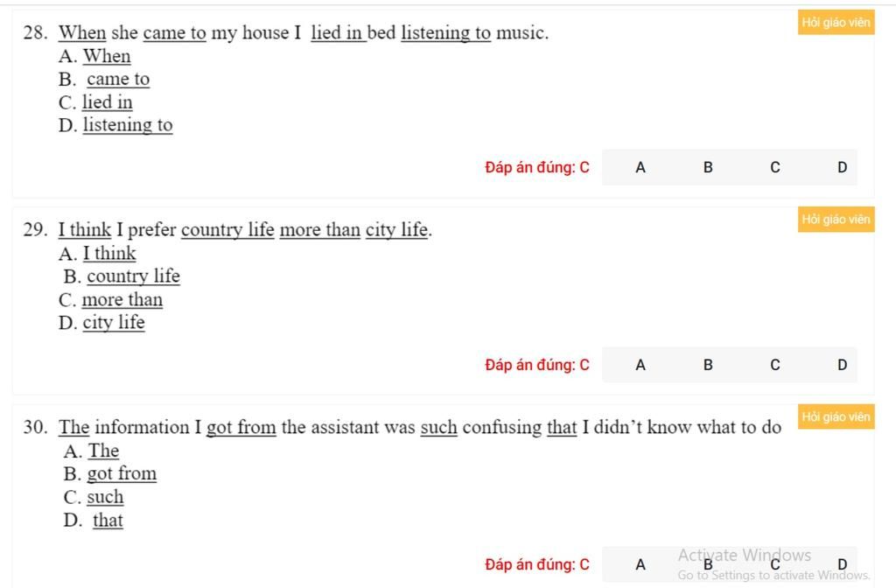This screenshot has height=588, width=896.
Task: Choose answer C for question 29
Action: pos(775,365)
